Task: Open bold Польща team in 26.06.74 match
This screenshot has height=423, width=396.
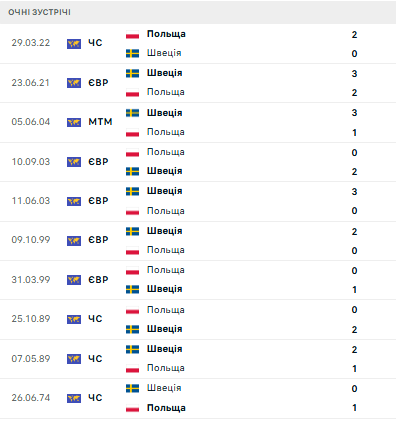Action: pos(166,408)
